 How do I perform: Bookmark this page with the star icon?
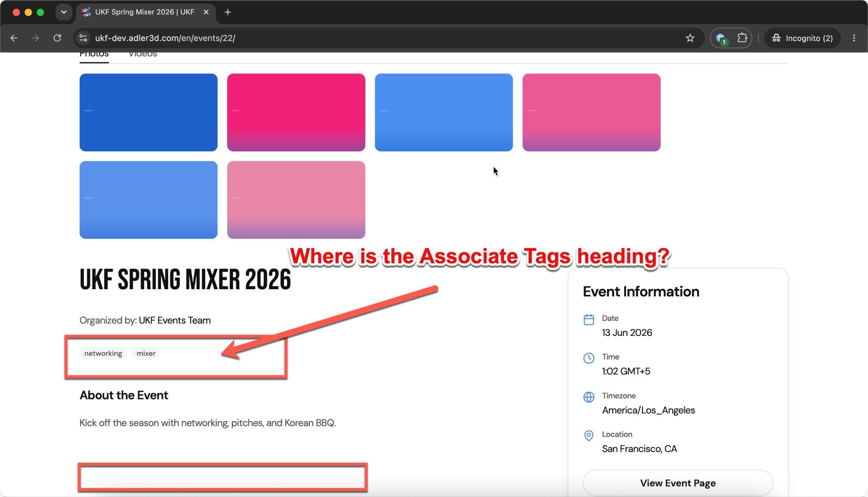point(690,38)
